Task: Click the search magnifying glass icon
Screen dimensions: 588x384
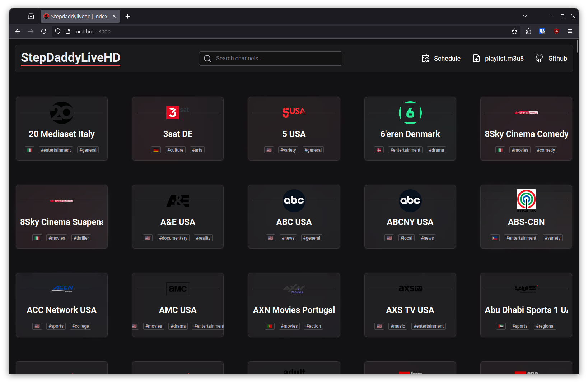Action: tap(207, 59)
